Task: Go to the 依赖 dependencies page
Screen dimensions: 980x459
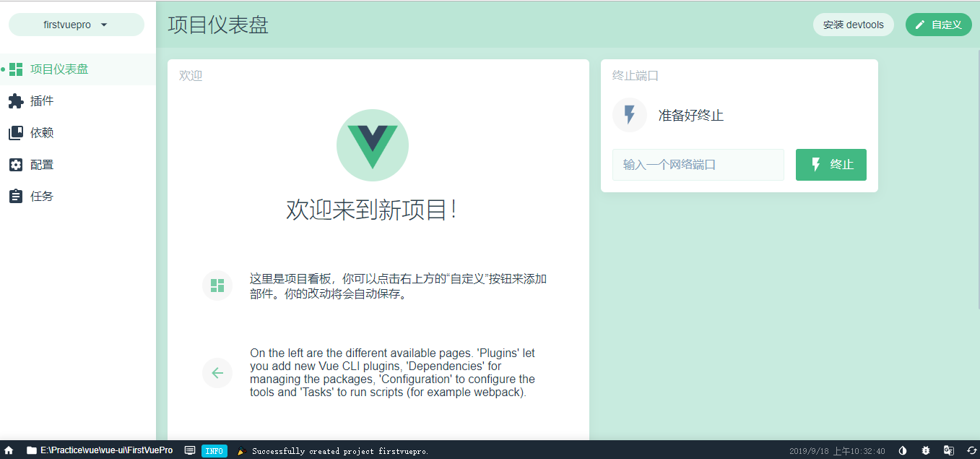Action: [x=78, y=133]
